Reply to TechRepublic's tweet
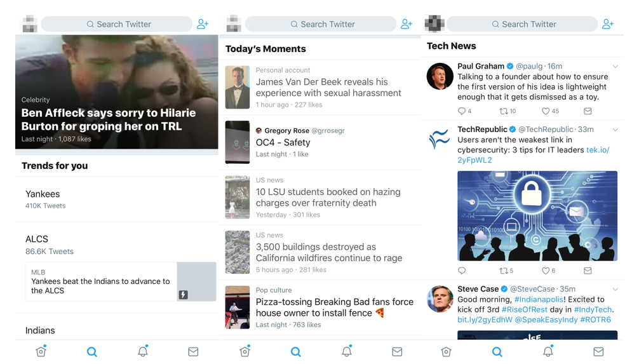Image resolution: width=639 pixels, height=364 pixels. [x=462, y=271]
